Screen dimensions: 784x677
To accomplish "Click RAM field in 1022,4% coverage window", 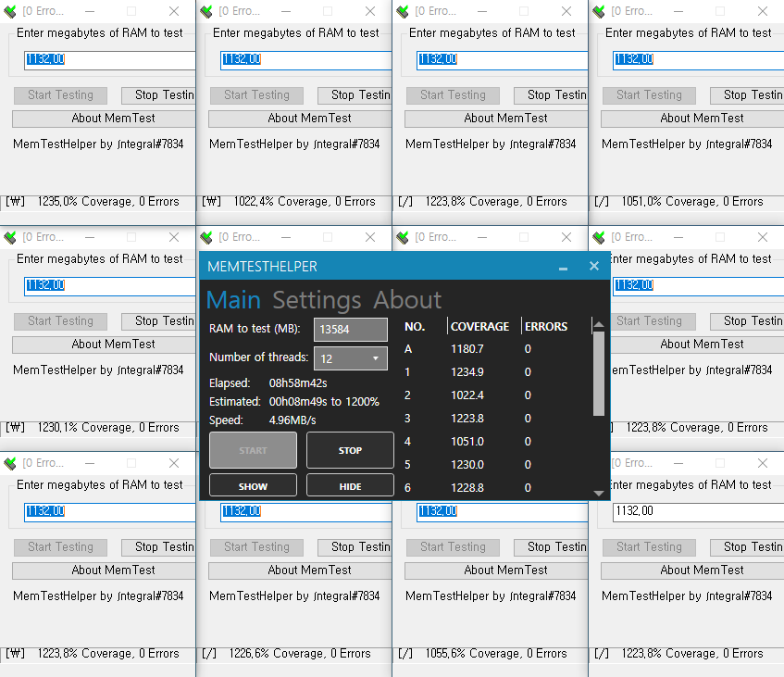I will (306, 60).
